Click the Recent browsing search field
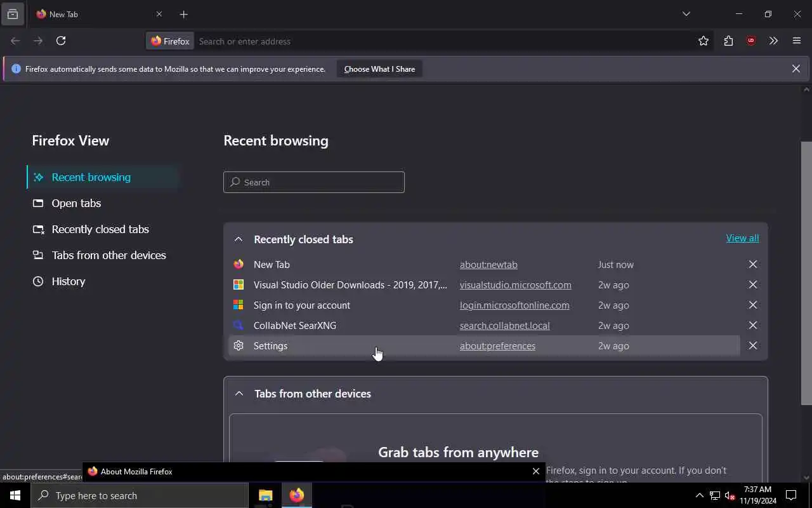The image size is (812, 508). coord(313,182)
